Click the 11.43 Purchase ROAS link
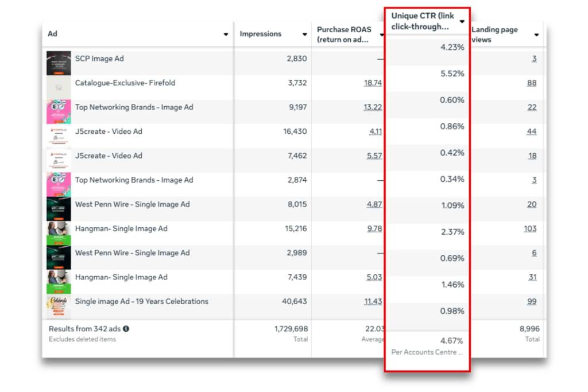The height and width of the screenshot is (392, 588). coord(373,302)
